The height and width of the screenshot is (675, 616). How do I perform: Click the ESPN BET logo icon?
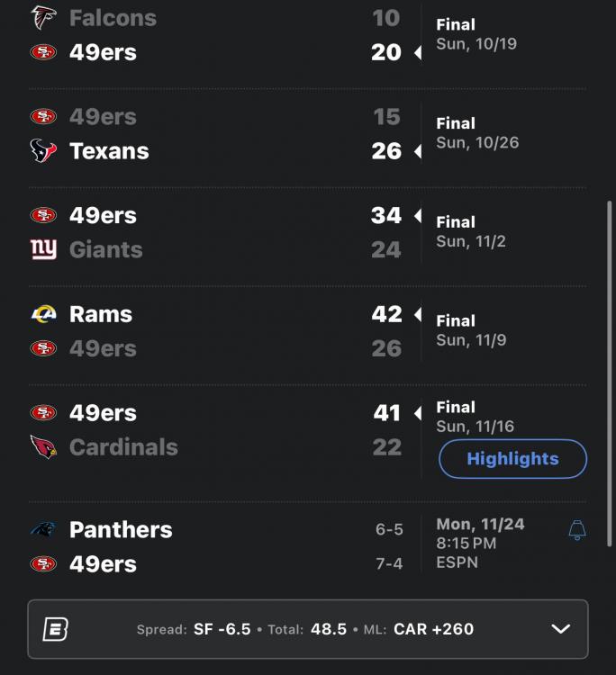click(x=56, y=629)
